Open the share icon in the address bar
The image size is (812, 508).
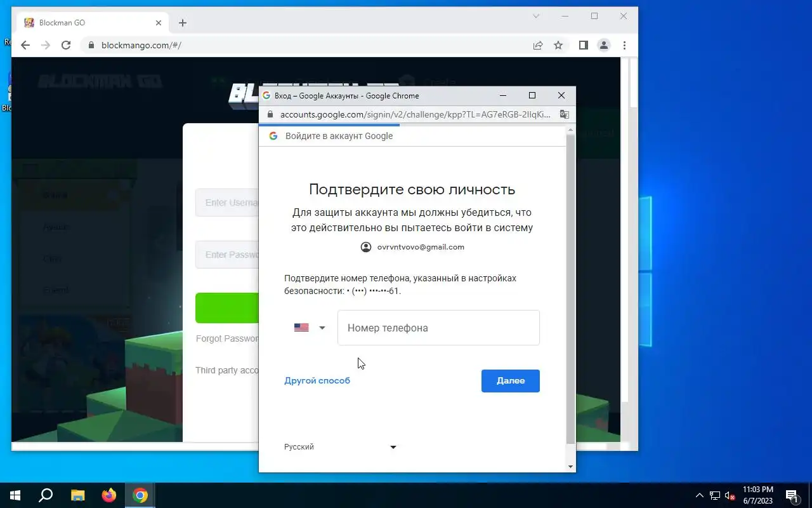coord(538,45)
